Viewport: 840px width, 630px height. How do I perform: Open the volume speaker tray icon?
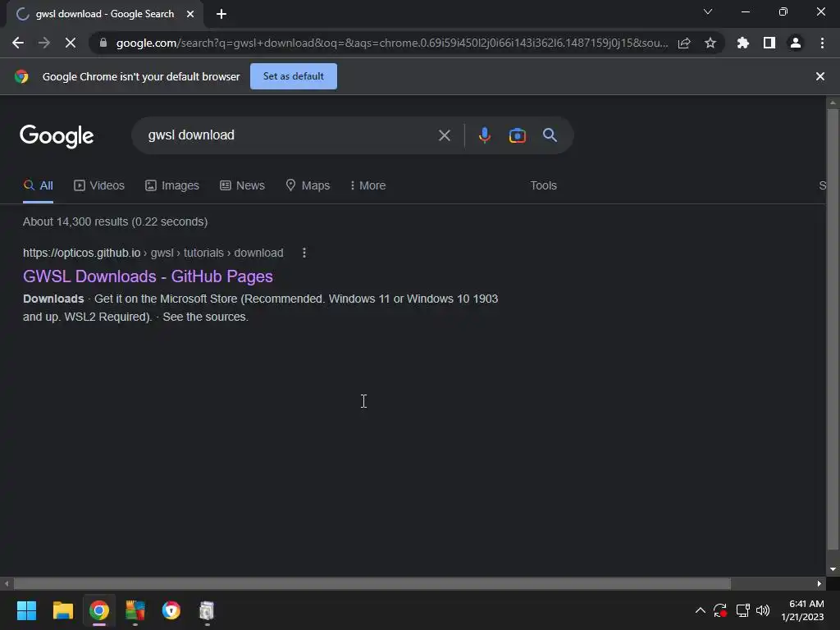[x=763, y=610]
